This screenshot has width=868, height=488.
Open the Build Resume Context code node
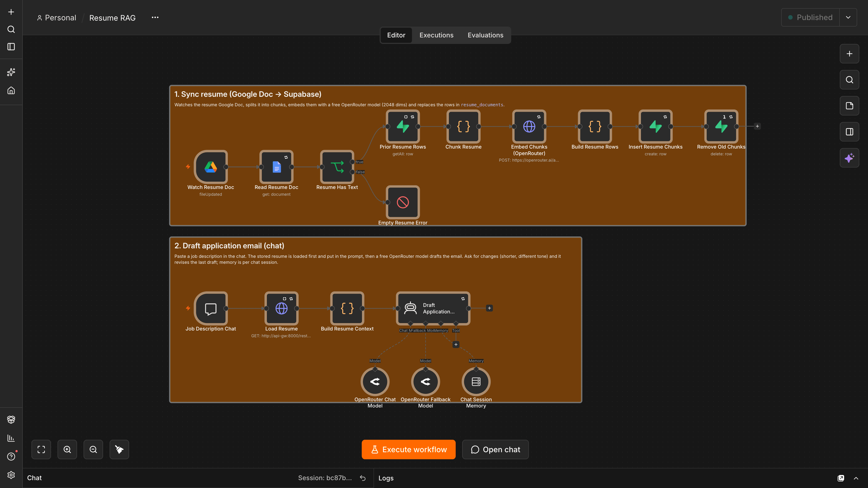tap(347, 309)
